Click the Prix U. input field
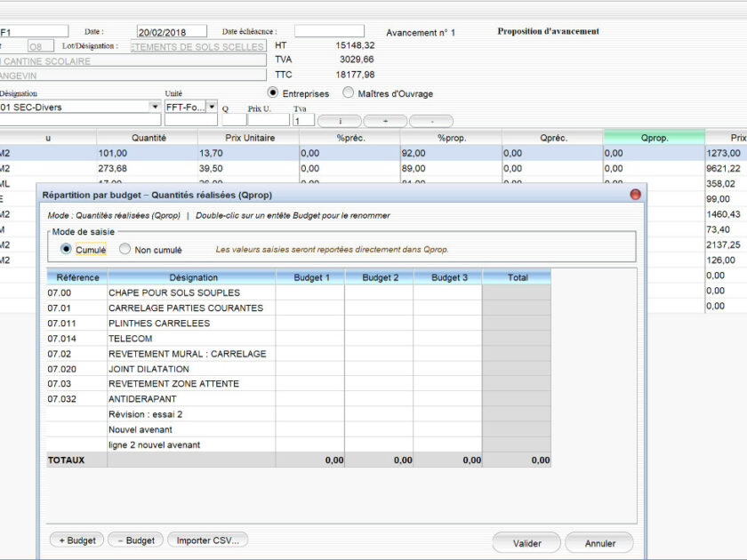This screenshot has width=747, height=560. pos(269,119)
